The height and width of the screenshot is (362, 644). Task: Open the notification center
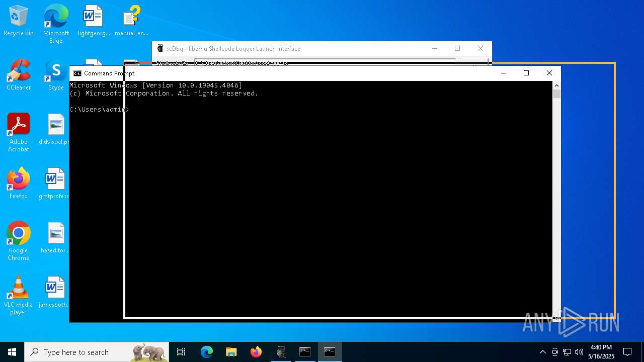[x=627, y=352]
